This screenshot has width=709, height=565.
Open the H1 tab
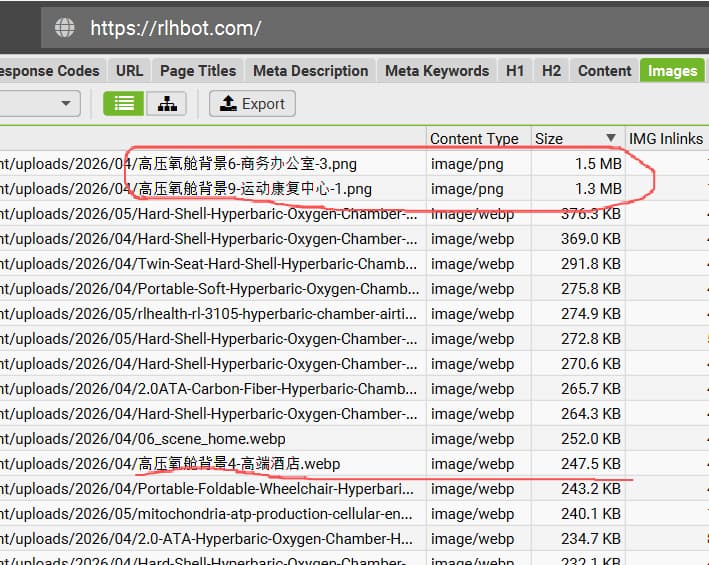pos(515,71)
